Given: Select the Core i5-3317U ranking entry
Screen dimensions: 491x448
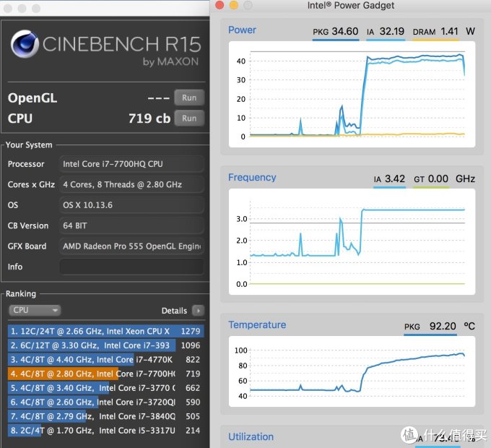Looking at the screenshot, I should (105, 431).
